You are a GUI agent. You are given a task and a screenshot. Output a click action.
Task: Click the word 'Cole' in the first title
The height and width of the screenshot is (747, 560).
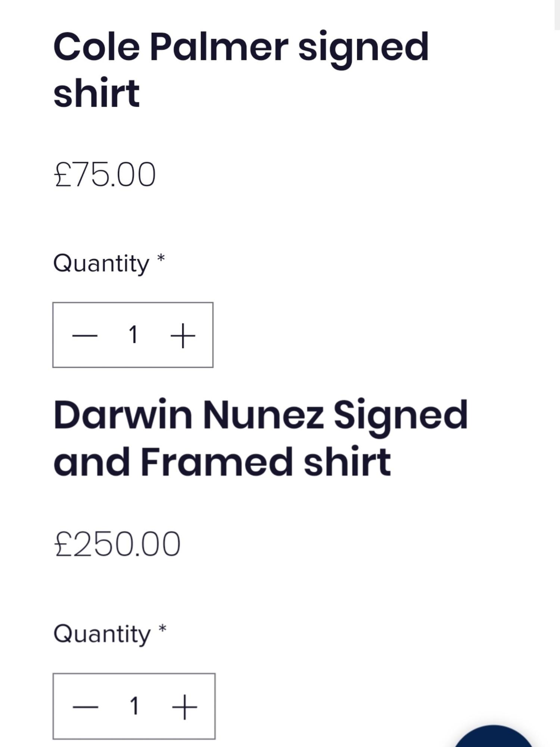click(x=97, y=47)
